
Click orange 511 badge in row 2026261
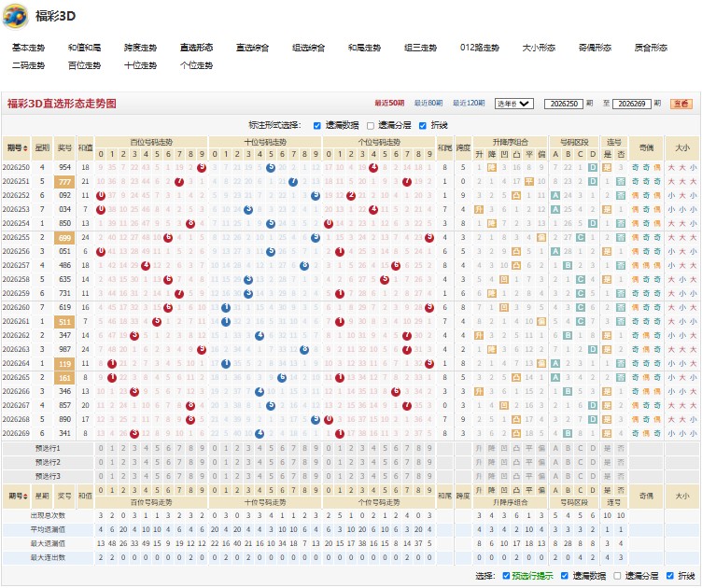tap(65, 322)
